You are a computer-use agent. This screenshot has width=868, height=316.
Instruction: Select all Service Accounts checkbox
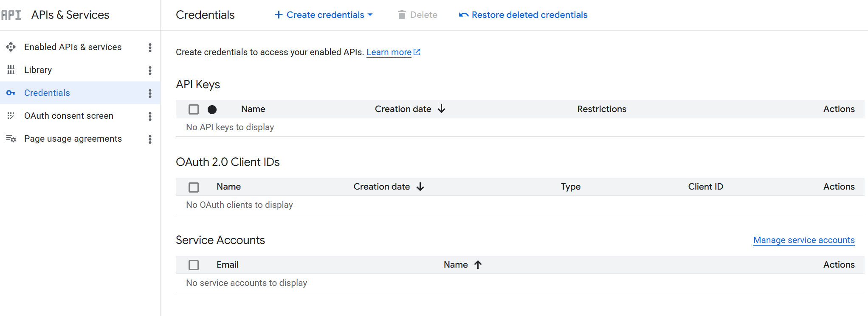(x=194, y=265)
